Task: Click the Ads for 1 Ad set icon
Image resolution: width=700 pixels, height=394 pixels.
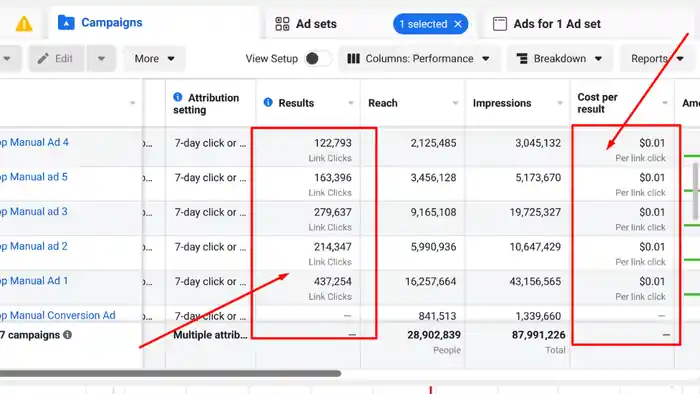Action: 500,24
